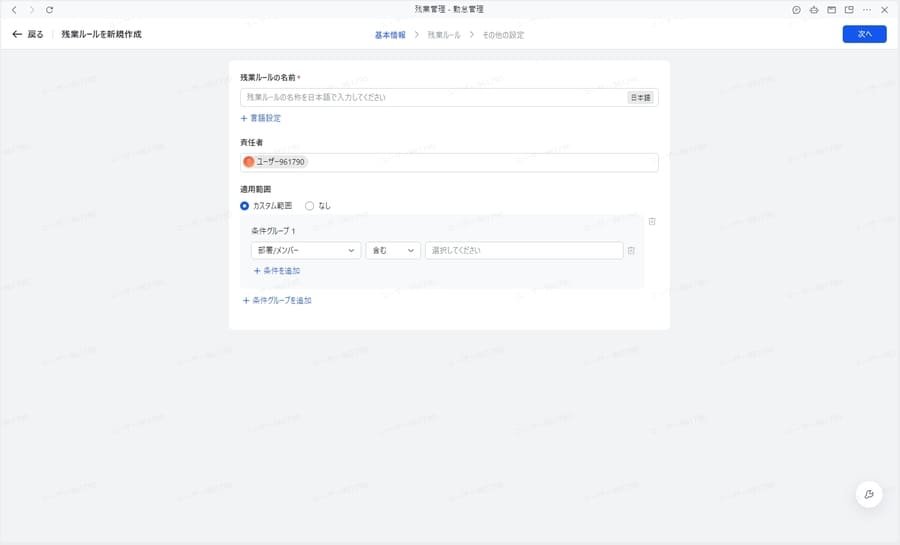Click the 言語設定 link
Image resolution: width=900 pixels, height=545 pixels.
261,118
